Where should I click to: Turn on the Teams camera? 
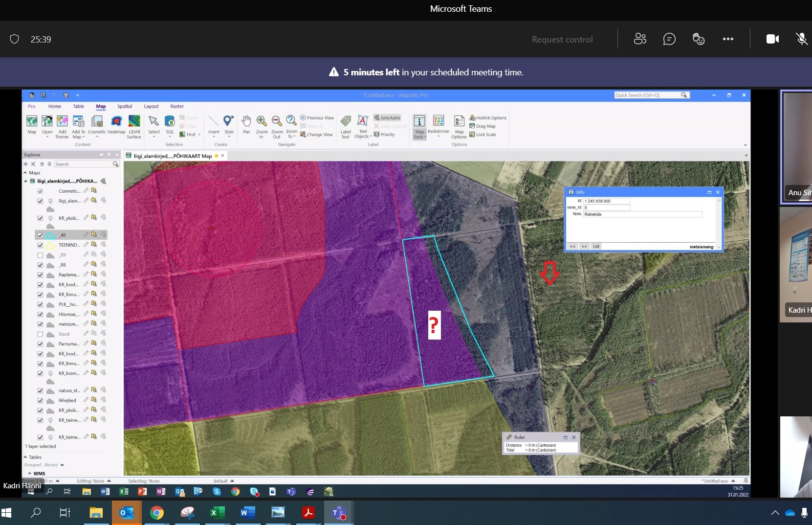[772, 39]
